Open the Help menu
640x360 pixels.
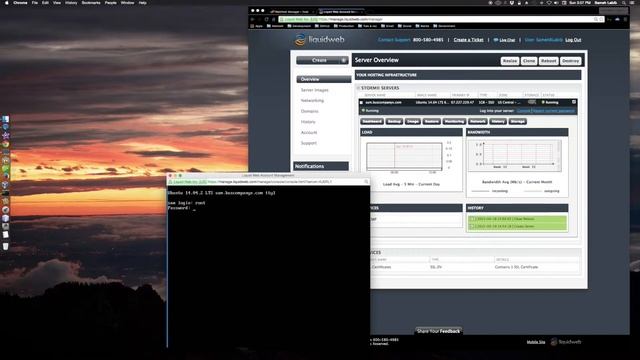[142, 3]
